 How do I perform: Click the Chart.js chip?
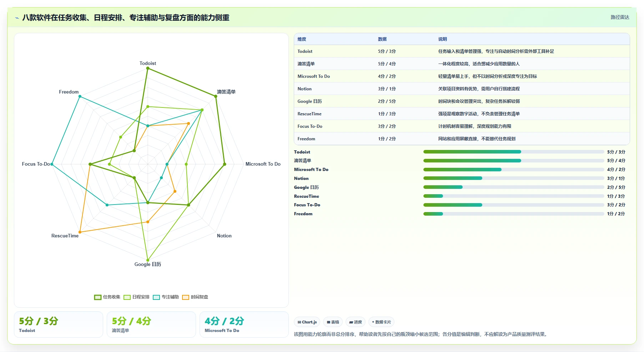[x=307, y=322]
